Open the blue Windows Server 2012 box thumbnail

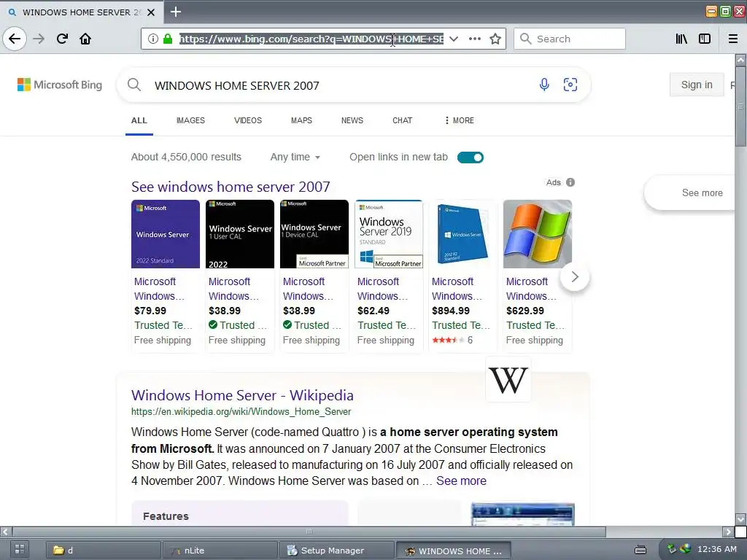pos(462,234)
